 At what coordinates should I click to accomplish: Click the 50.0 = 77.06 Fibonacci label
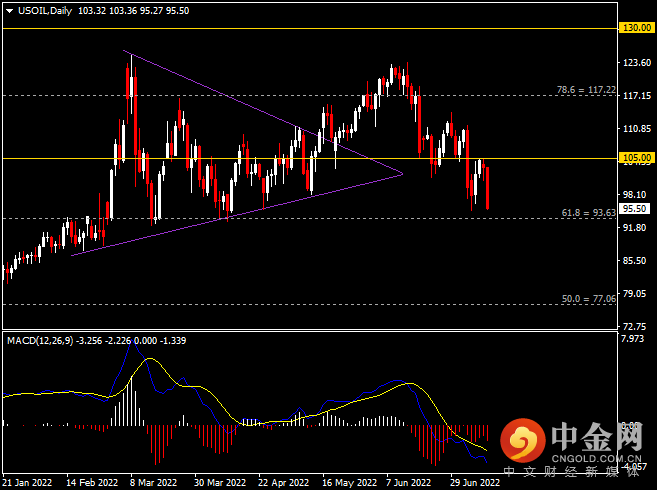[x=589, y=299]
